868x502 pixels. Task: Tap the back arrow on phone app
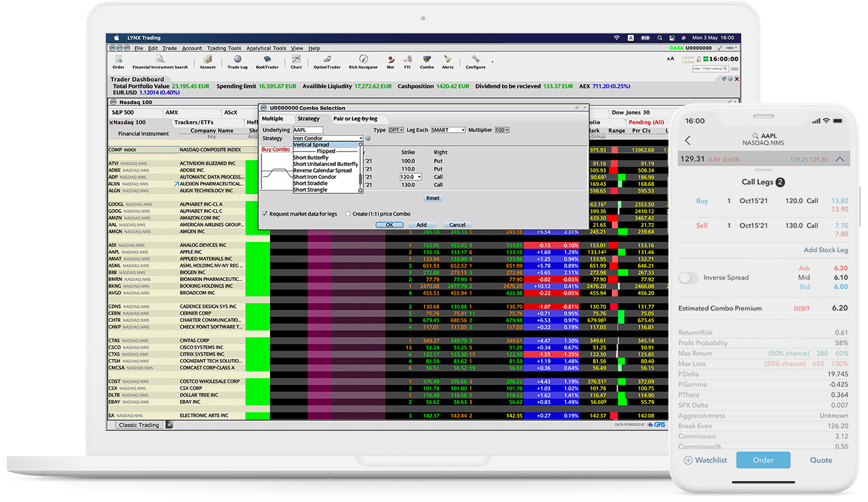click(688, 141)
